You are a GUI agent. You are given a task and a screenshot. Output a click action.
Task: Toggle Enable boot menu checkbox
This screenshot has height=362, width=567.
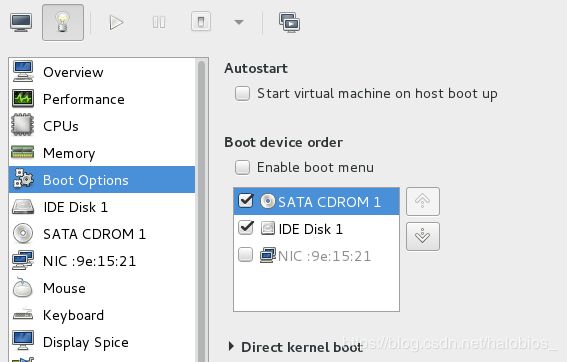tap(242, 167)
